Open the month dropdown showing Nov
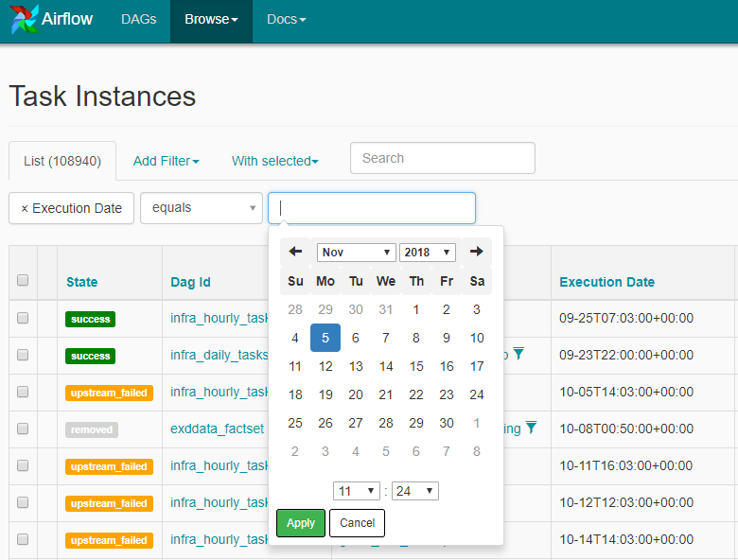Image resolution: width=738 pixels, height=560 pixels. point(356,253)
